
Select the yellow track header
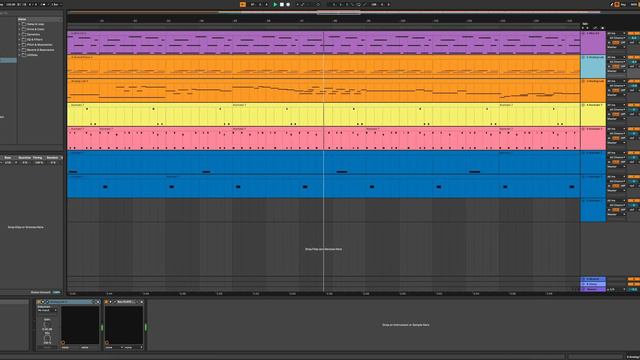coord(593,114)
